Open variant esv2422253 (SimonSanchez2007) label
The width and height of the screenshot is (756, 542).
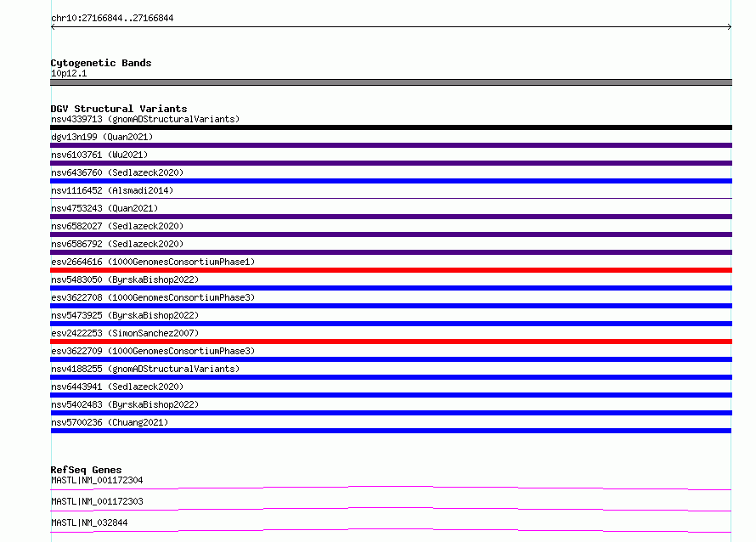125,333
